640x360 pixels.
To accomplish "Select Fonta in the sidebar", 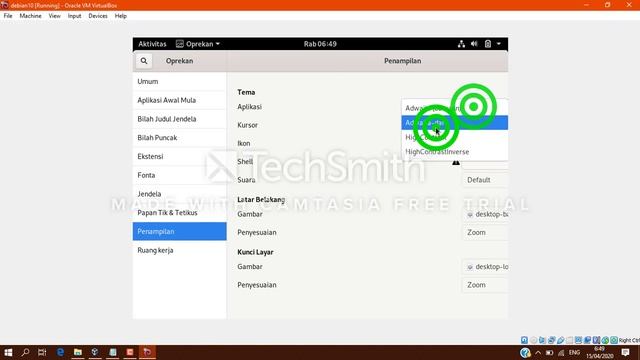I will point(180,176).
